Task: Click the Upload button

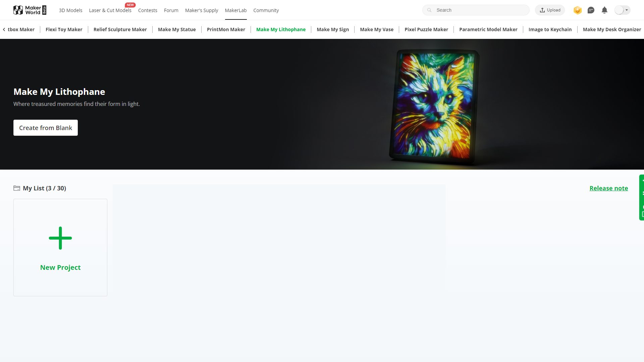Action: tap(550, 10)
